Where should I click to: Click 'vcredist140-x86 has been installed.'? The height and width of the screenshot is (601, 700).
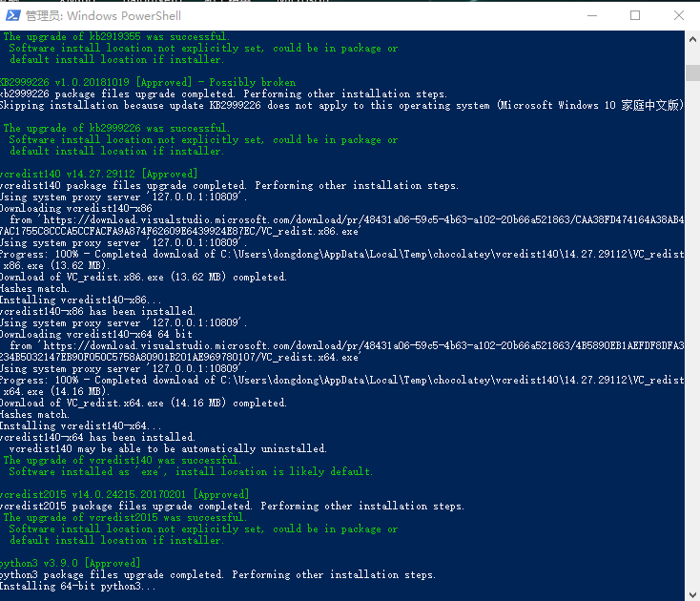tap(97, 311)
